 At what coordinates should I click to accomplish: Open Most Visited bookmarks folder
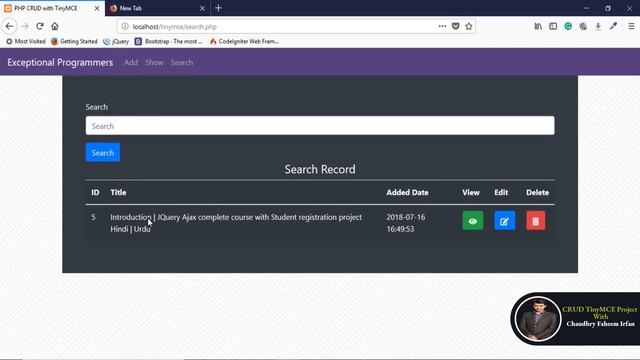click(x=26, y=41)
